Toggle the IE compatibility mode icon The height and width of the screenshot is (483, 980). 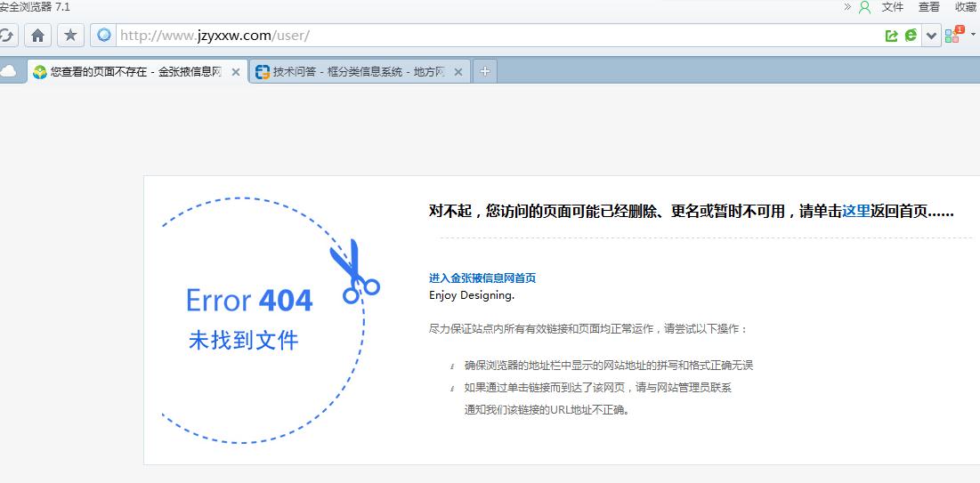[x=911, y=36]
